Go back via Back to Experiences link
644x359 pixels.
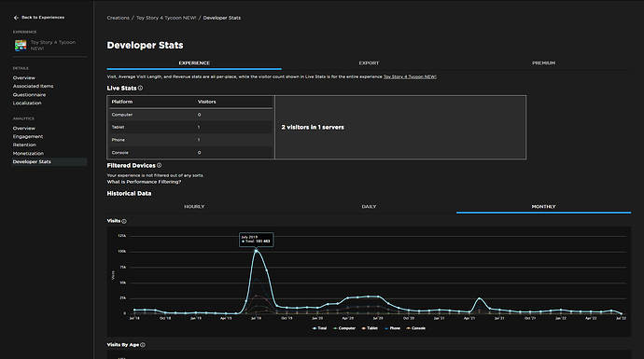click(x=43, y=18)
